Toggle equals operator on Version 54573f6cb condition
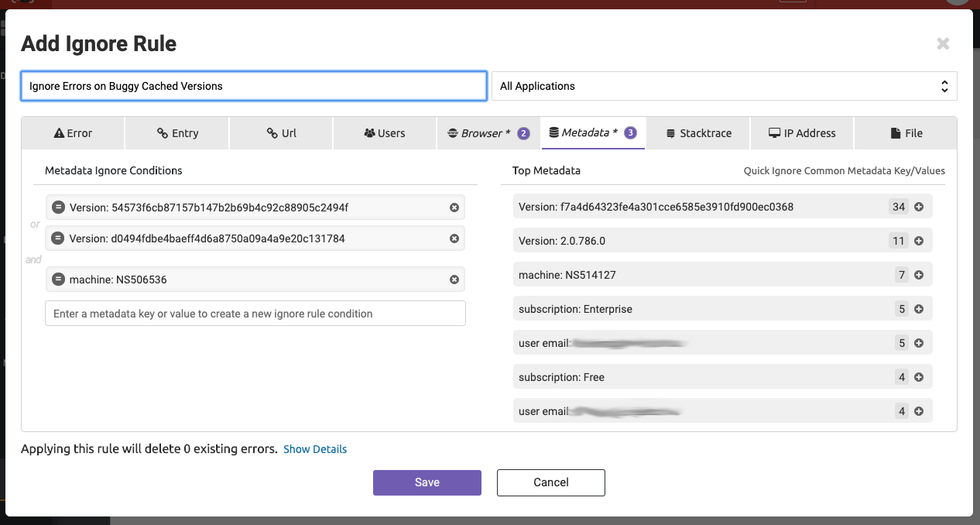 58,208
